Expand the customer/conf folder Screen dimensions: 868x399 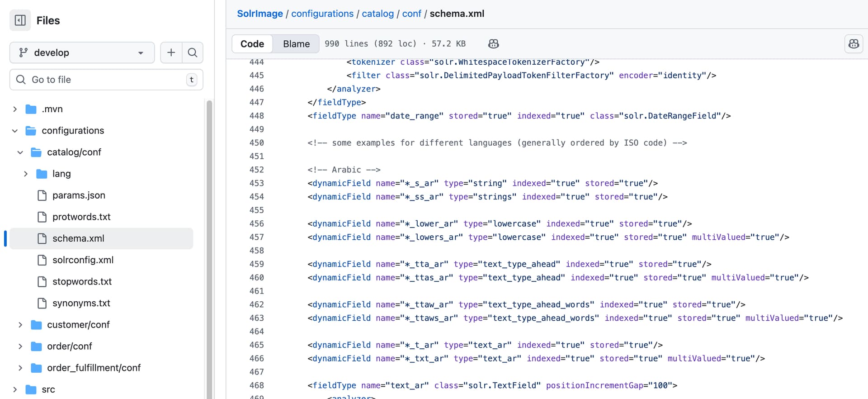point(20,325)
